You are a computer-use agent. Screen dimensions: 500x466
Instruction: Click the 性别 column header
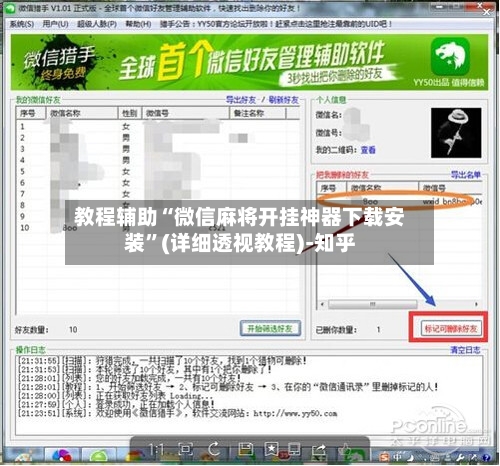tap(130, 113)
